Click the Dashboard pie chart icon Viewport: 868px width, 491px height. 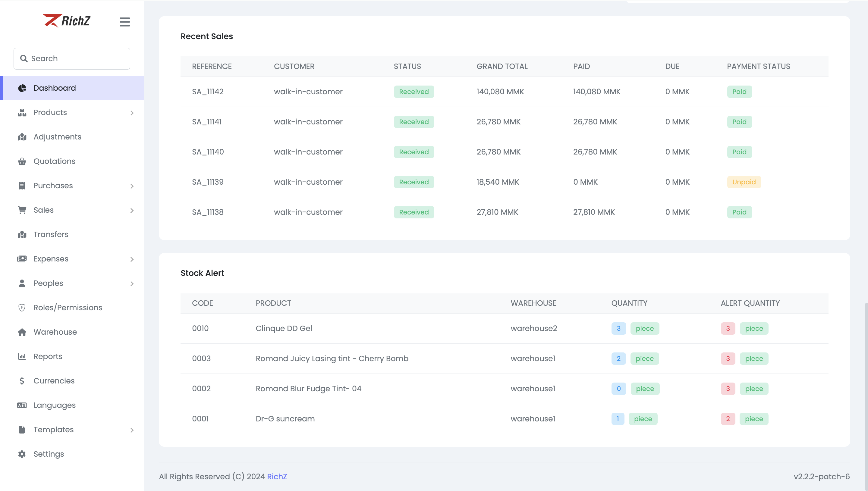tap(22, 88)
